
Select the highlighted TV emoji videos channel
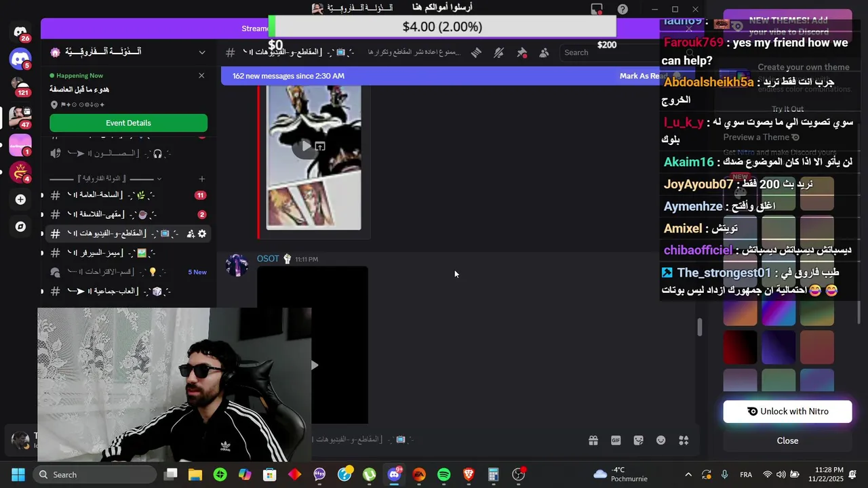coord(127,233)
